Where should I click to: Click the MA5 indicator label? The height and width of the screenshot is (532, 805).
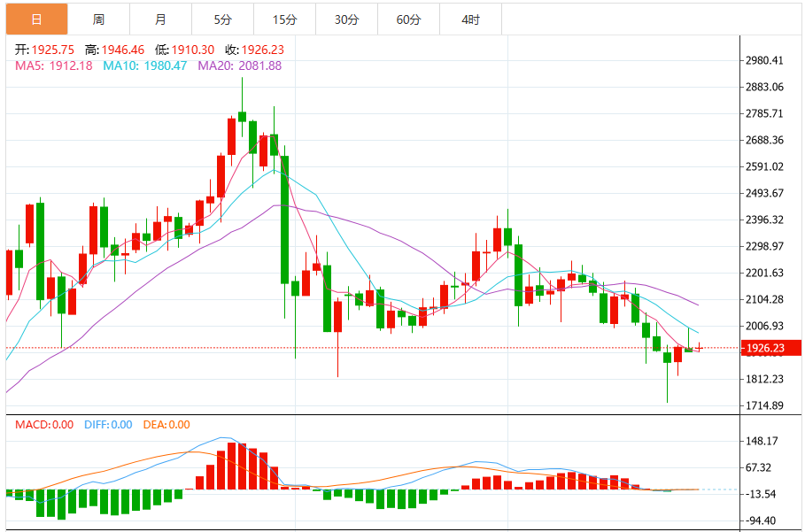pyautogui.click(x=54, y=66)
